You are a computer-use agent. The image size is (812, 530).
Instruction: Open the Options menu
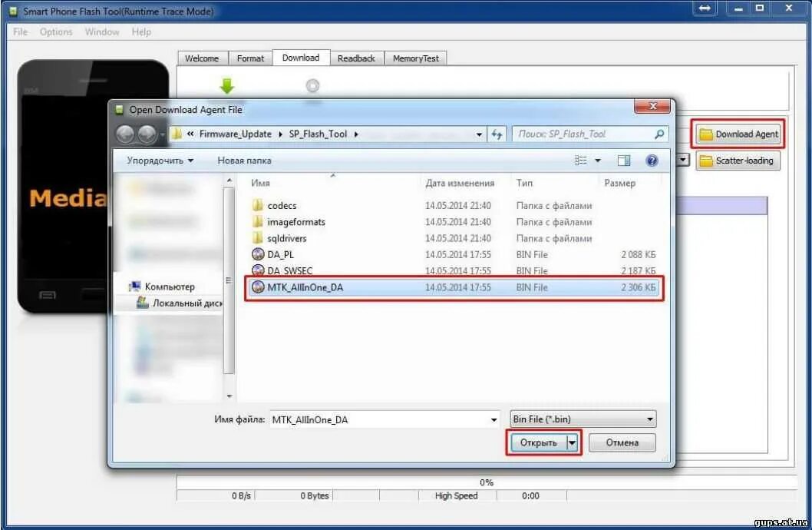[56, 32]
